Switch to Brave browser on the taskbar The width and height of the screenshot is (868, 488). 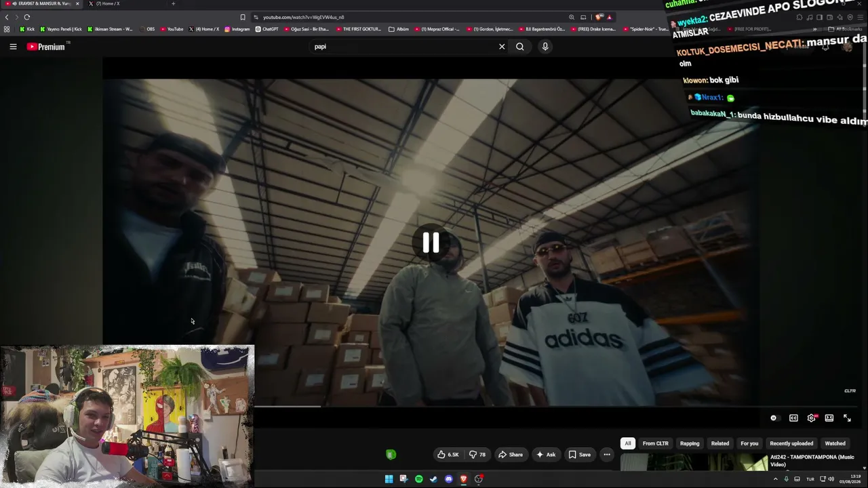463,479
